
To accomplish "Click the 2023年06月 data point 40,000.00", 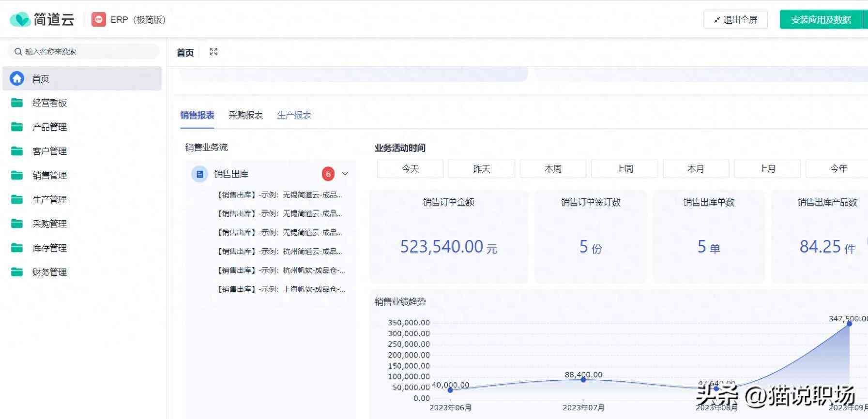I will [450, 390].
